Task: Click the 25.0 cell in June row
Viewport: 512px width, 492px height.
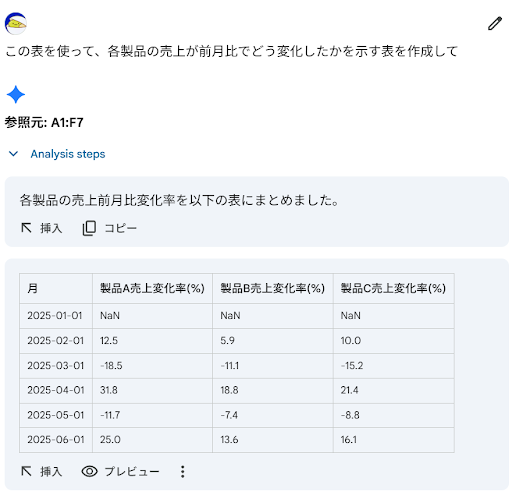Action: (x=152, y=440)
